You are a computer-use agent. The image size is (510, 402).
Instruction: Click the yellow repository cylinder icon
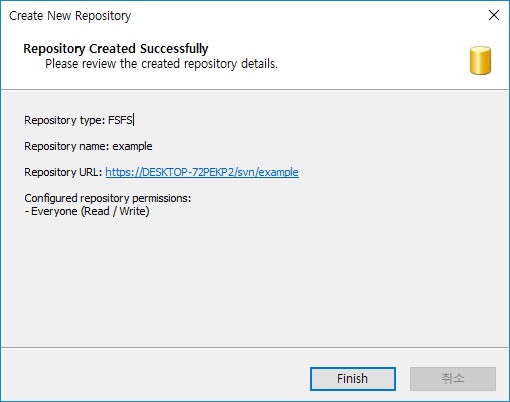click(x=480, y=60)
